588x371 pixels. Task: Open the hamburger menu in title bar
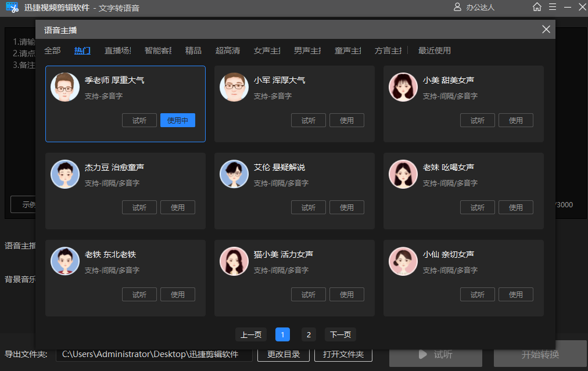click(553, 7)
